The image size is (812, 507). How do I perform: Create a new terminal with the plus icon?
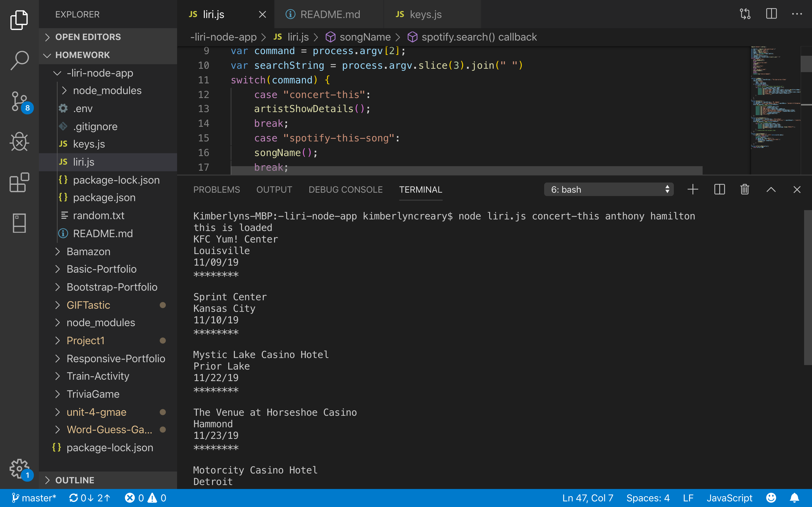click(x=692, y=190)
